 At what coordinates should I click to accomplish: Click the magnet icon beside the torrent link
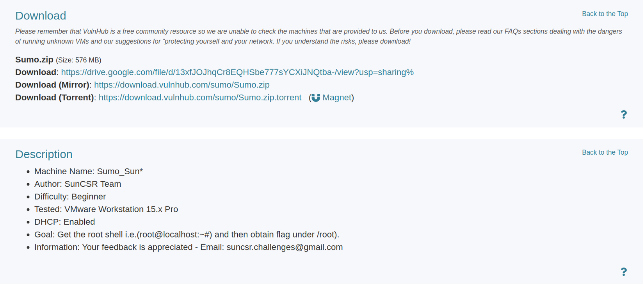[316, 98]
